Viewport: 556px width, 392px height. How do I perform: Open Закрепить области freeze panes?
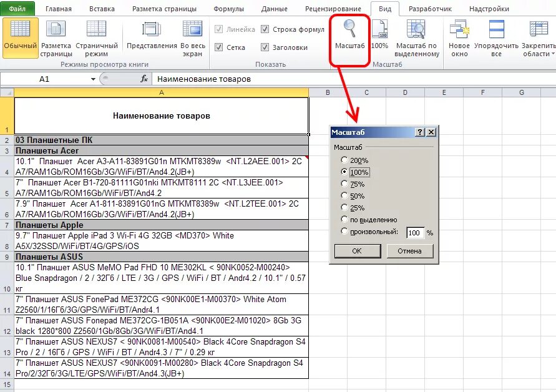coord(539,38)
